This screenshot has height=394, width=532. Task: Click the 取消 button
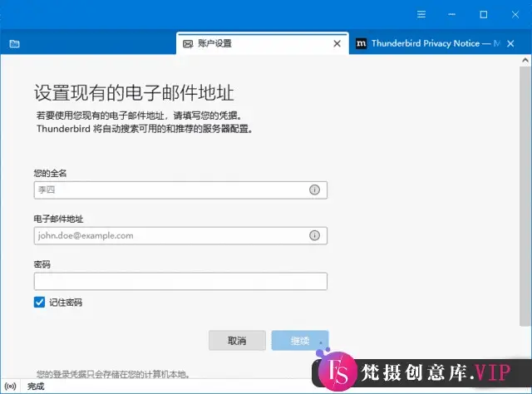point(237,340)
